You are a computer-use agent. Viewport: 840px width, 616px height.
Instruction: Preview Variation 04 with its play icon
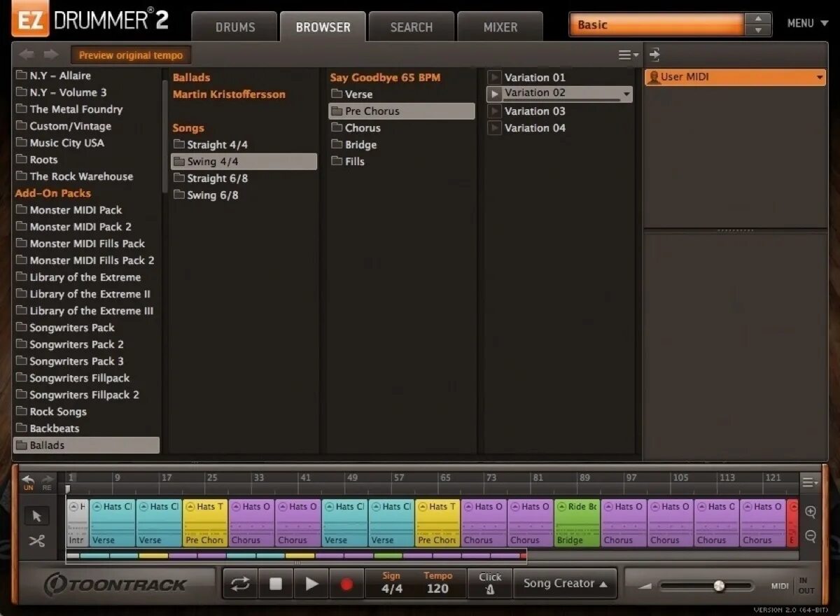[x=494, y=127]
